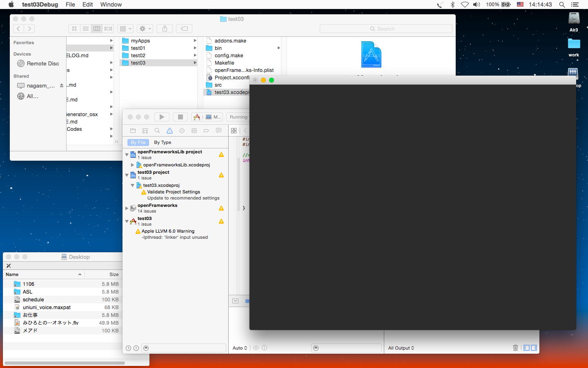Switch Finder to list view
This screenshot has width=588, height=368.
pyautogui.click(x=86, y=29)
